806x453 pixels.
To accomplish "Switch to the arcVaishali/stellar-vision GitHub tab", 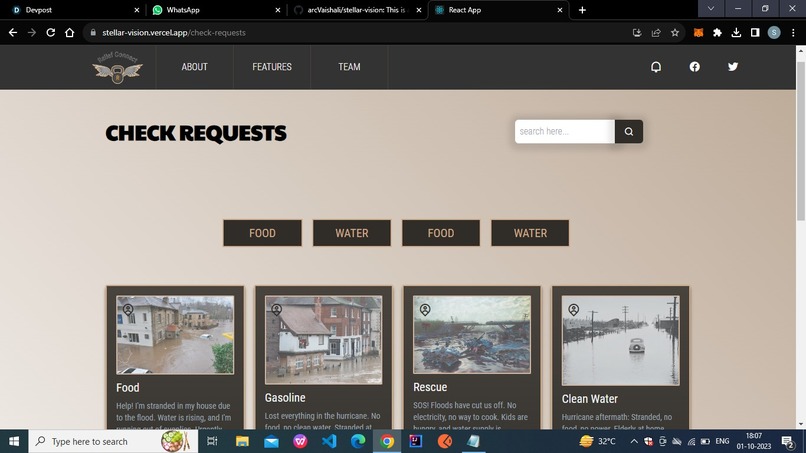I will coord(357,10).
